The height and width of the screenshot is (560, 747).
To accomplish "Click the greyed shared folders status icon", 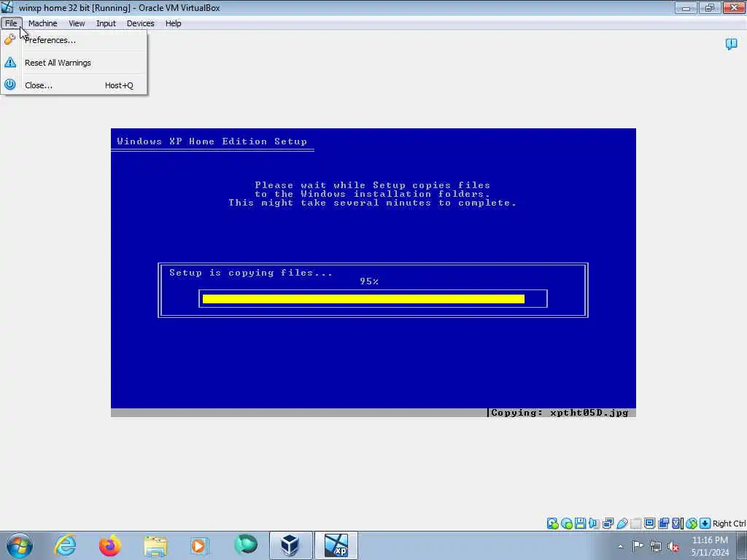I will coord(635,524).
